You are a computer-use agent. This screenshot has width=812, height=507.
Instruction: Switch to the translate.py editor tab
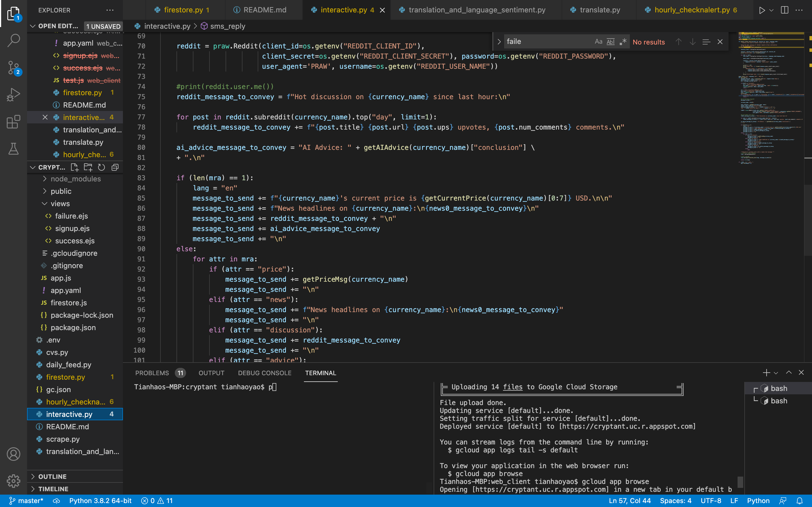click(600, 10)
